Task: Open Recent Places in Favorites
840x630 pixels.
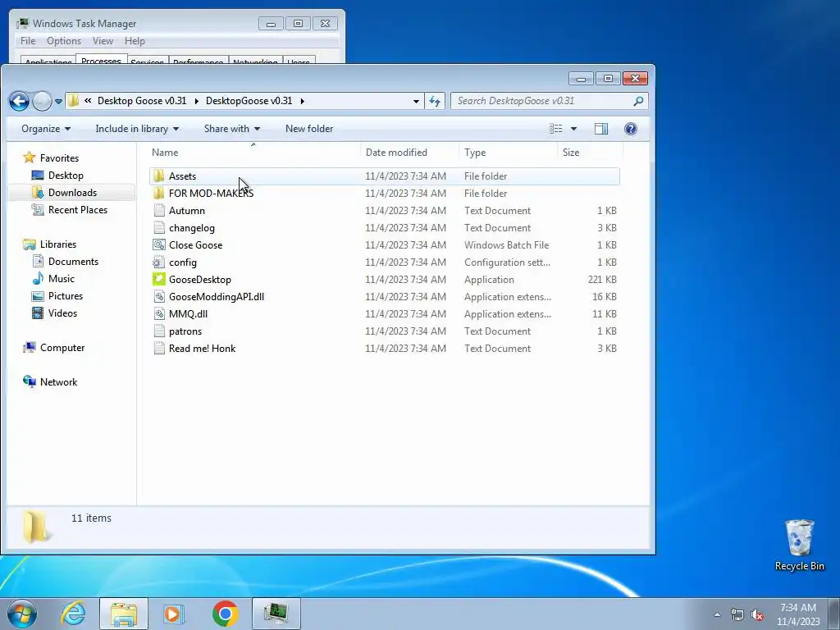Action: 78,209
